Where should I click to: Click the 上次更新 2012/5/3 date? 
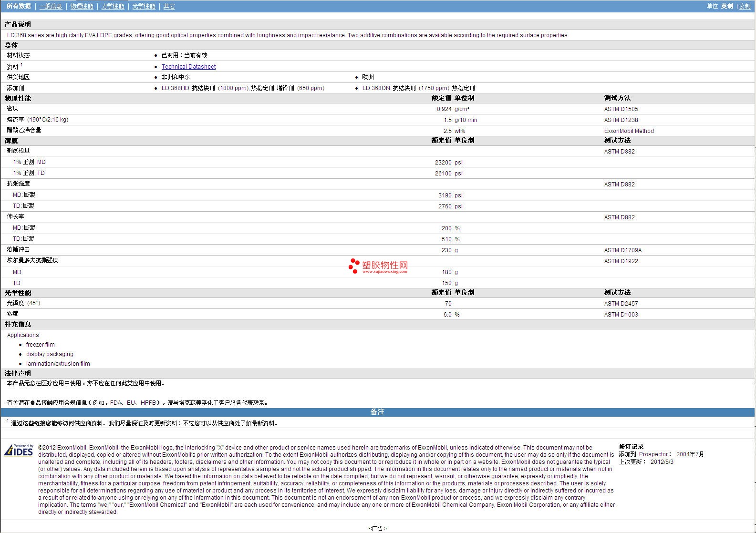(646, 462)
